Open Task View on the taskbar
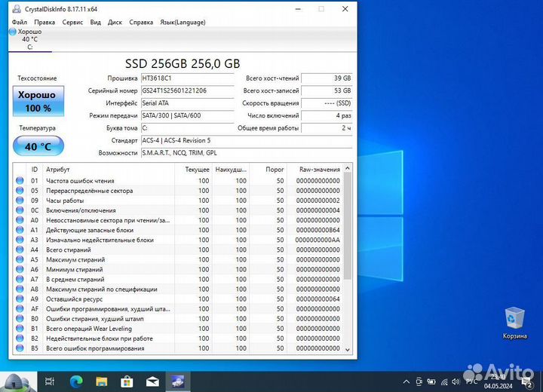 click(x=50, y=381)
